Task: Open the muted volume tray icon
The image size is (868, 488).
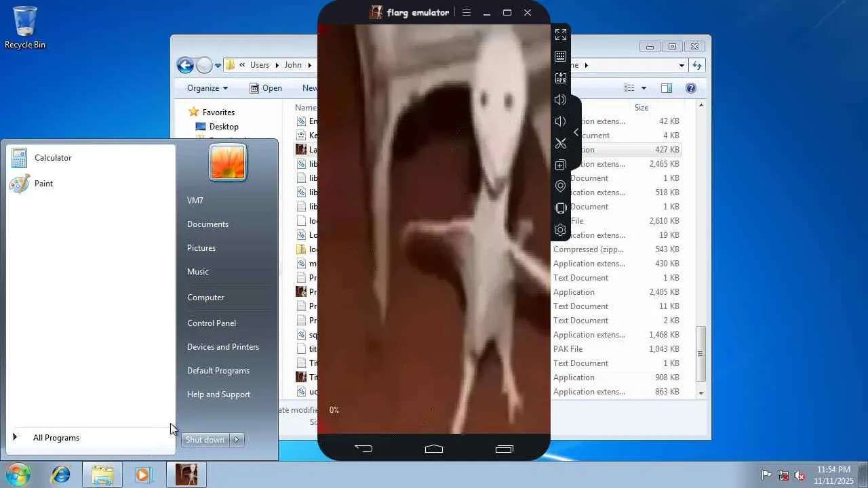Action: pos(800,475)
